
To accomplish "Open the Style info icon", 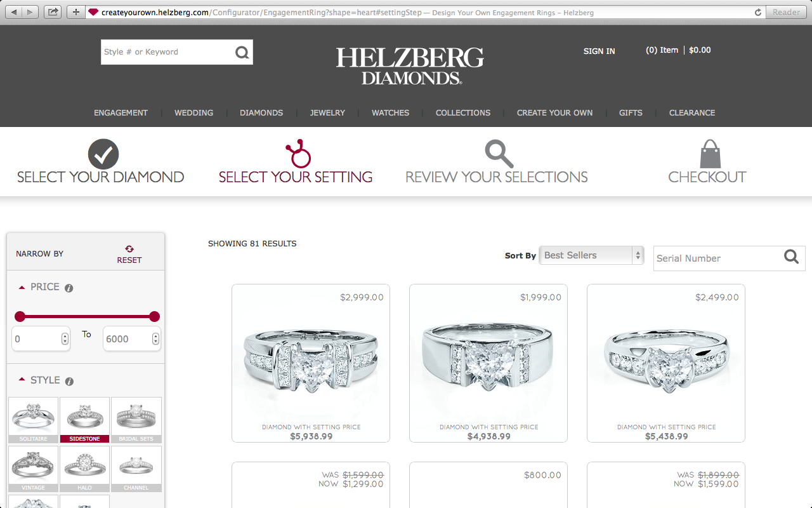I will tap(69, 381).
